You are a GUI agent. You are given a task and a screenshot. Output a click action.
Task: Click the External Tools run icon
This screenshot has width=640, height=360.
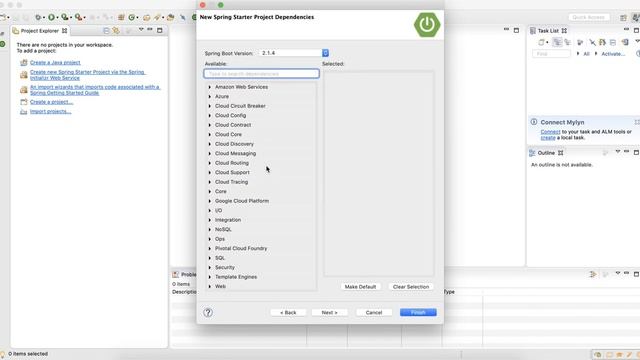pyautogui.click(x=79, y=17)
